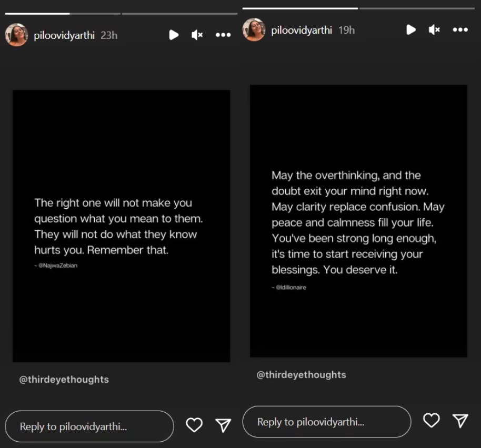
Task: Open three-dot menu on the 19h story
Action: tap(460, 30)
